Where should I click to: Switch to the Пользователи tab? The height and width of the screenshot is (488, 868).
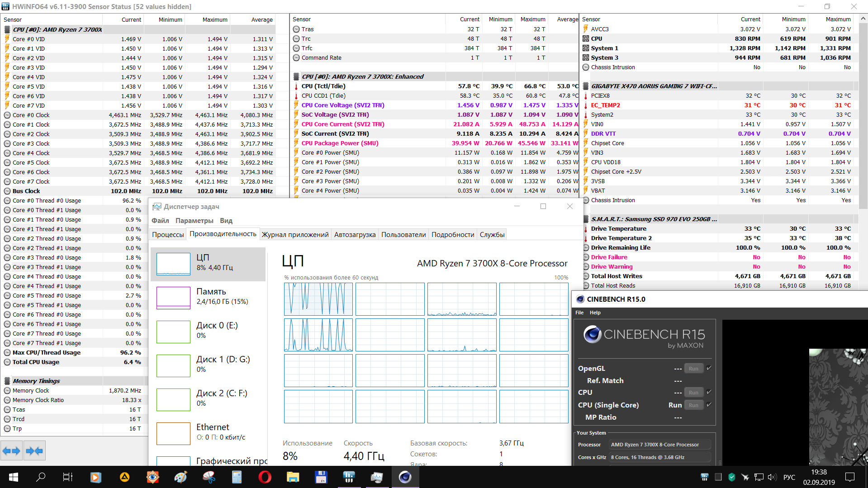click(403, 234)
